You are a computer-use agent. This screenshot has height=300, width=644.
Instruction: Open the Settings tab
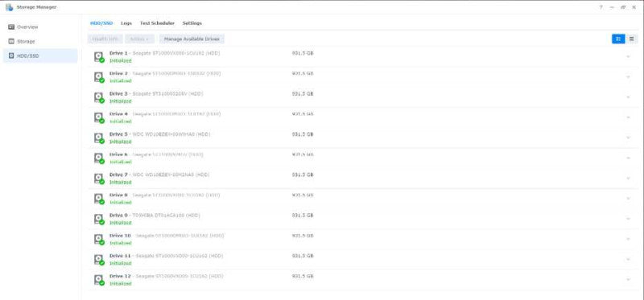click(192, 23)
